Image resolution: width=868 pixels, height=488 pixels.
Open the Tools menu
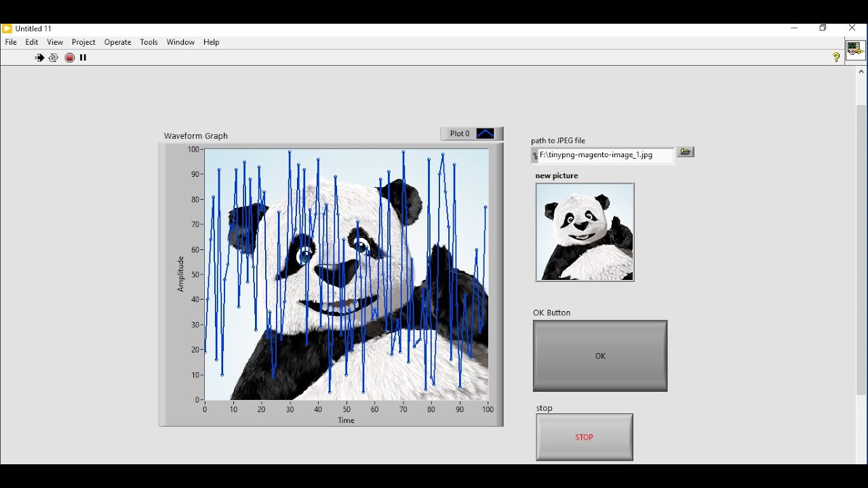tap(149, 42)
